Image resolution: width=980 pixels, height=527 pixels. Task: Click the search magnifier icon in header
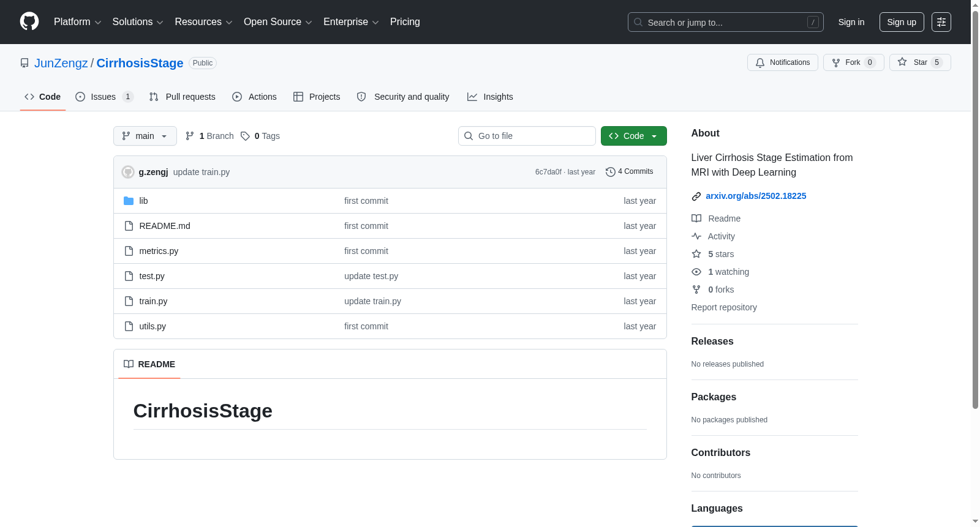pyautogui.click(x=638, y=22)
